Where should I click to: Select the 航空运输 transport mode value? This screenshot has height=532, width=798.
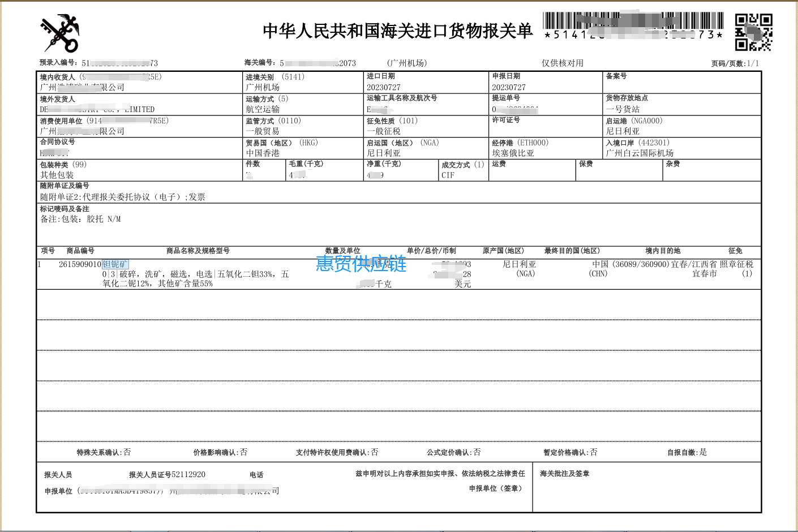tap(263, 109)
